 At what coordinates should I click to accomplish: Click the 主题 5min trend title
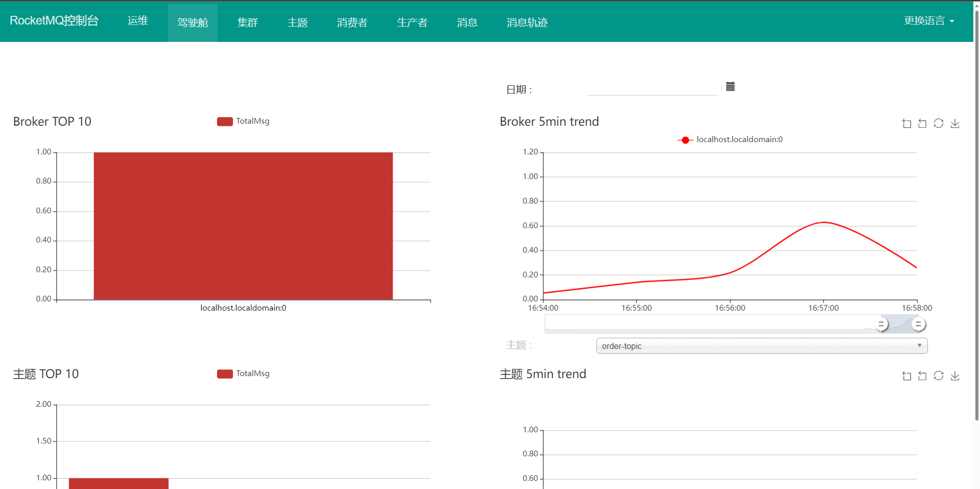click(x=543, y=374)
